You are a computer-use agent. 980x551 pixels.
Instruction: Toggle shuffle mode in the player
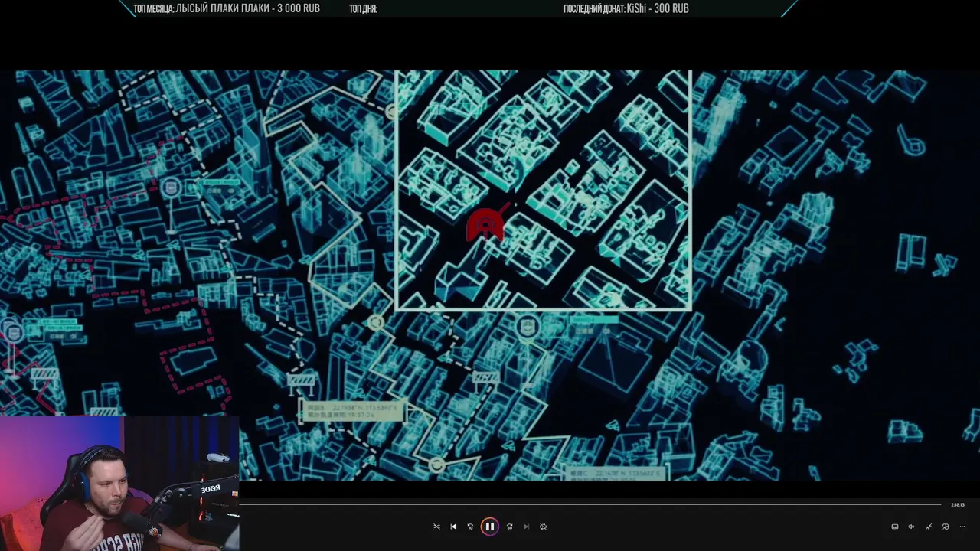click(436, 527)
